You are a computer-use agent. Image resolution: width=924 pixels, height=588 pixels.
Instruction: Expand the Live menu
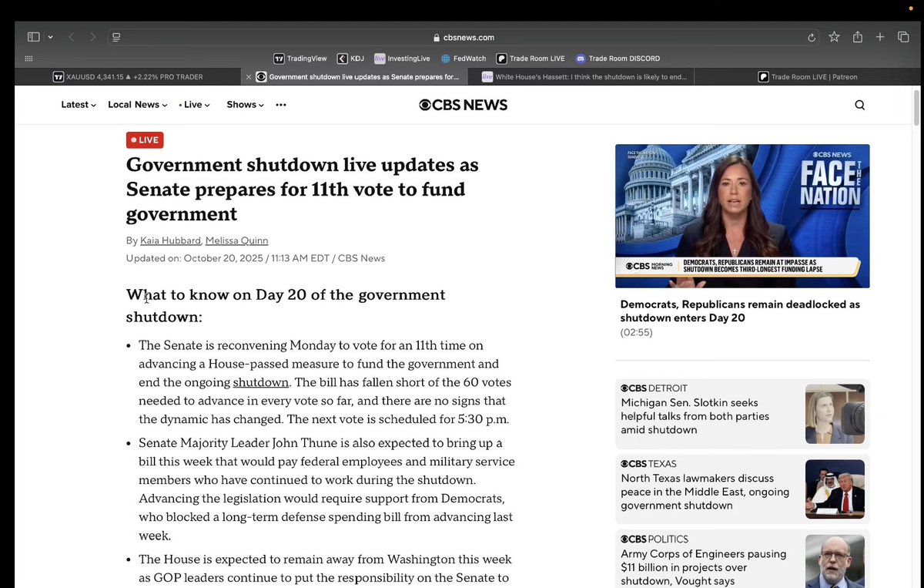click(194, 105)
